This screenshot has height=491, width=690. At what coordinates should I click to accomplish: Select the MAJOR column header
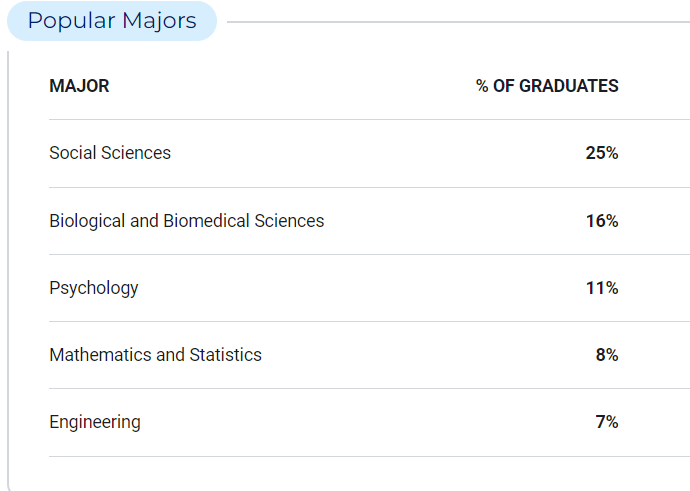(x=79, y=86)
